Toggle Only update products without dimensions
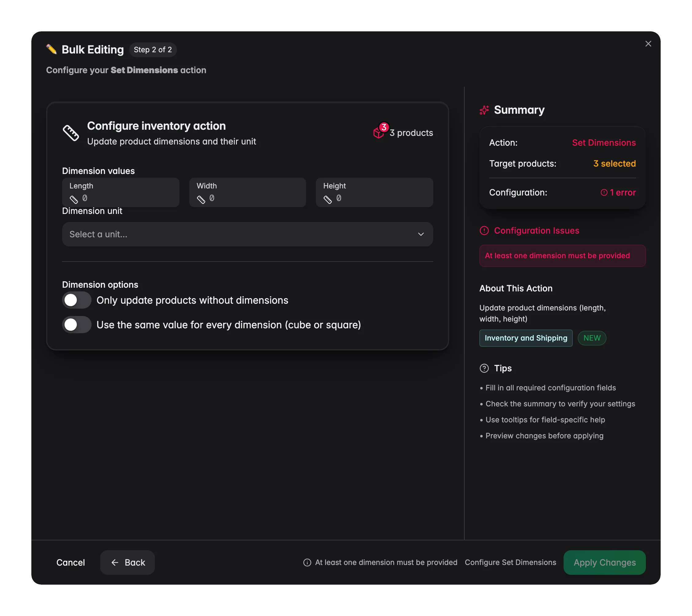The image size is (692, 616). tap(77, 300)
